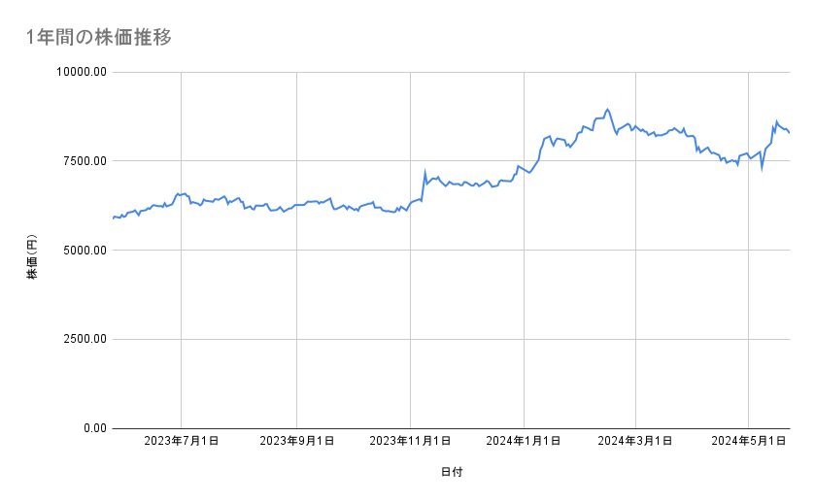The width and height of the screenshot is (815, 504).
Task: Select the 2024年1月1日 date label
Action: (x=524, y=442)
